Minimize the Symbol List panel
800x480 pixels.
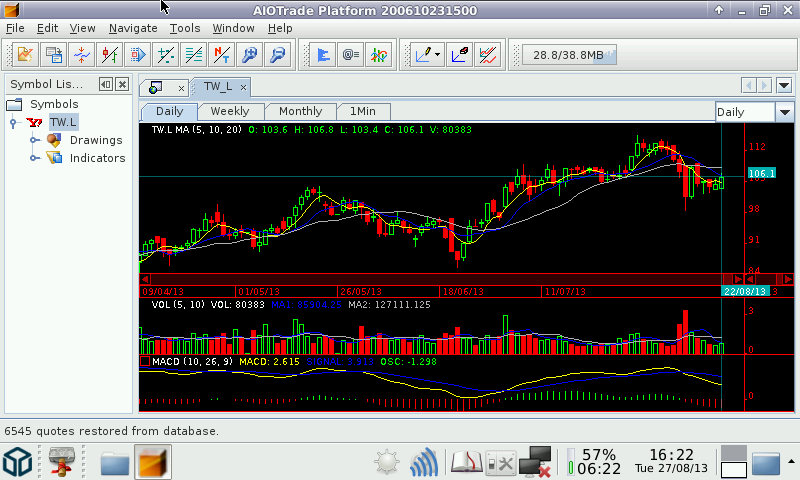106,84
